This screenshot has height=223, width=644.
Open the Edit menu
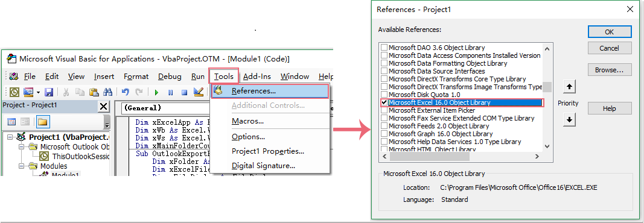pos(52,77)
